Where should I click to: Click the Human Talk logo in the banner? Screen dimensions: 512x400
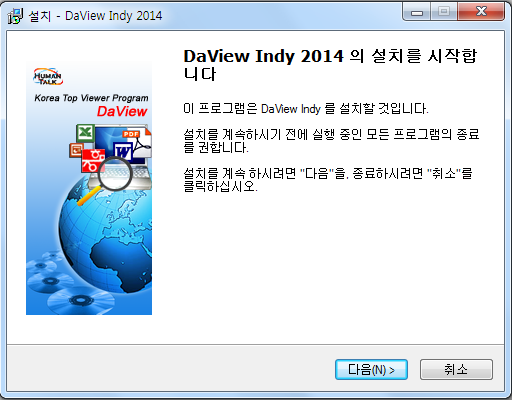pyautogui.click(x=48, y=77)
